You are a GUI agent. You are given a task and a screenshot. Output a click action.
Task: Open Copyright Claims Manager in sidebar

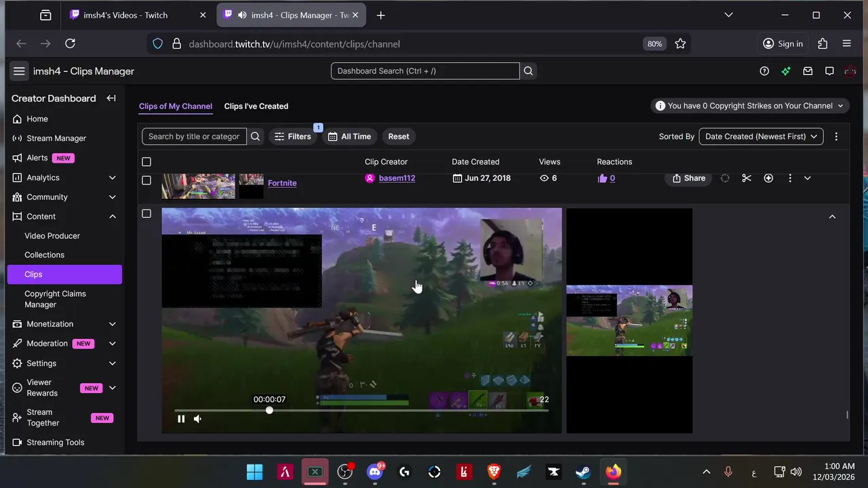(55, 299)
